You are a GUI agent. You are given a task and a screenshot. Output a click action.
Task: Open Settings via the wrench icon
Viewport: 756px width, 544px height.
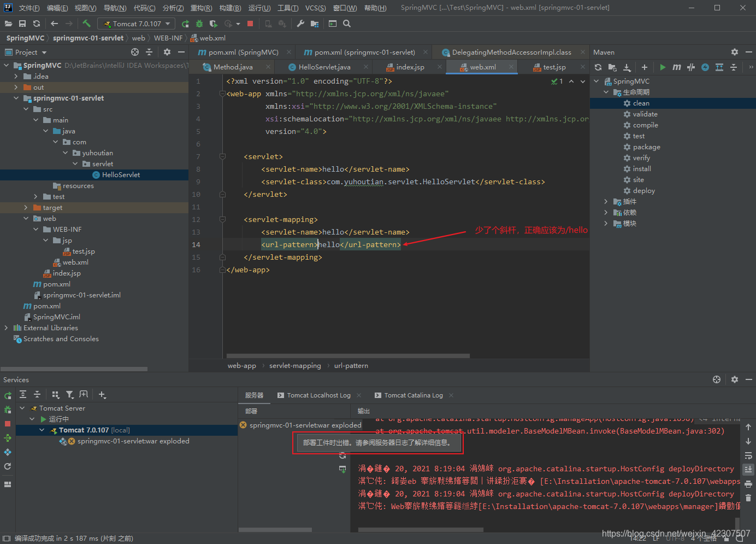pyautogui.click(x=300, y=24)
